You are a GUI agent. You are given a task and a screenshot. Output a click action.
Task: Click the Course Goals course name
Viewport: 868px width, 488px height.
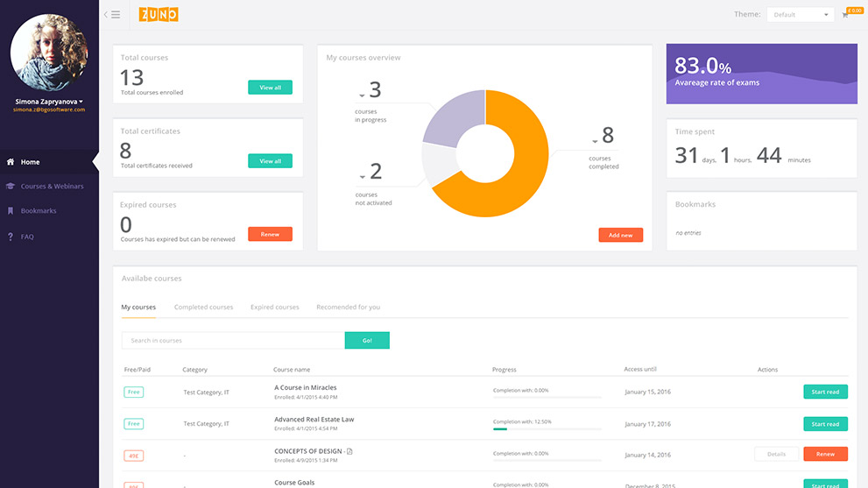(x=294, y=483)
